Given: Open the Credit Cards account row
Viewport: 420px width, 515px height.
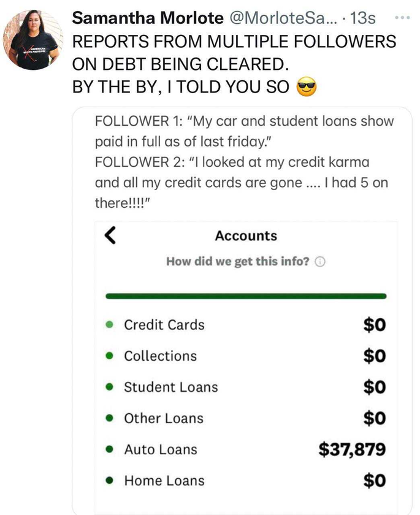Looking at the screenshot, I should click(246, 325).
